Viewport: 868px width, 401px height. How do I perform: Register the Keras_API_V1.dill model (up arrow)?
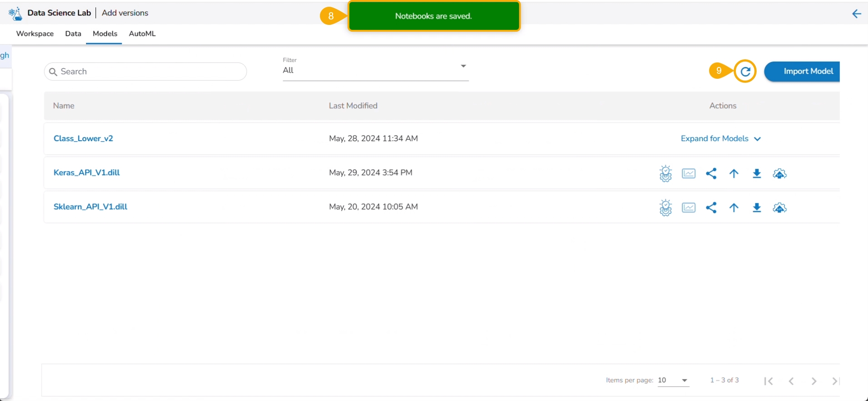pos(734,173)
